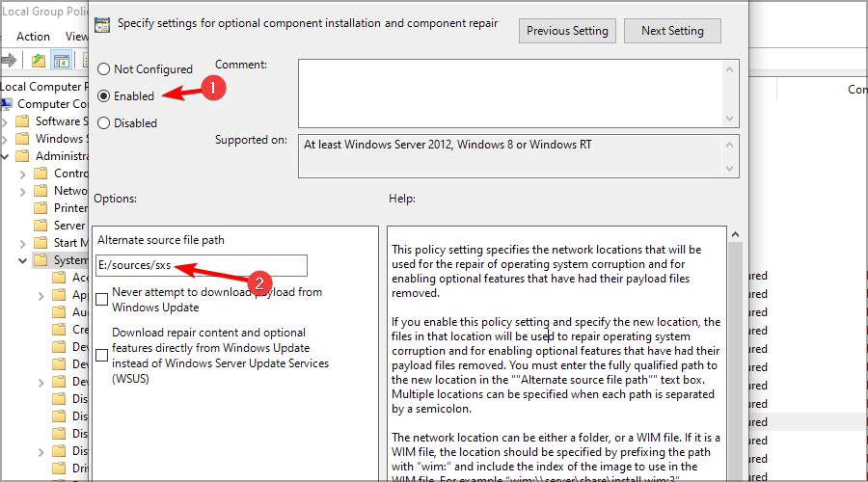Click the 'Options:' label
The height and width of the screenshot is (482, 868).
[115, 199]
